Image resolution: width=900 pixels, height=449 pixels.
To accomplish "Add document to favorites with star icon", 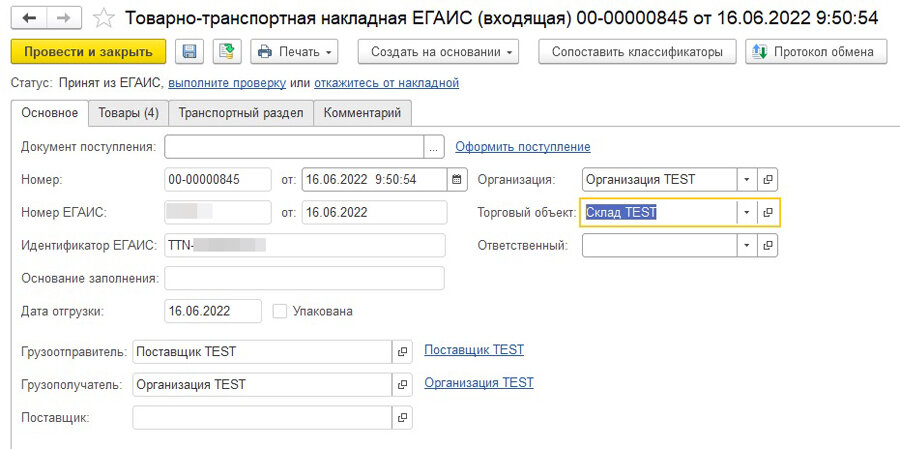I will tap(103, 19).
